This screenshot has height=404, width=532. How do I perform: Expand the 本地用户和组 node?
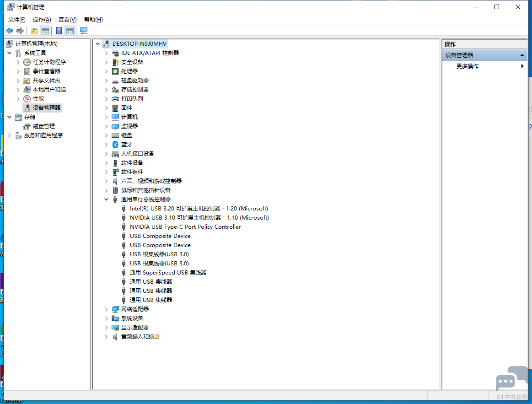(18, 90)
